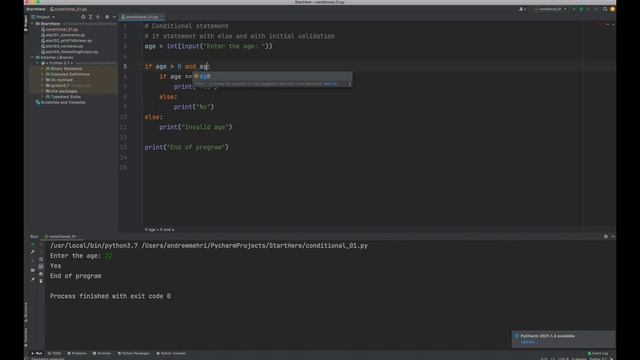Screen dimensions: 640x360
Task: Expand the Binary Skeletons node
Action: tap(42, 69)
